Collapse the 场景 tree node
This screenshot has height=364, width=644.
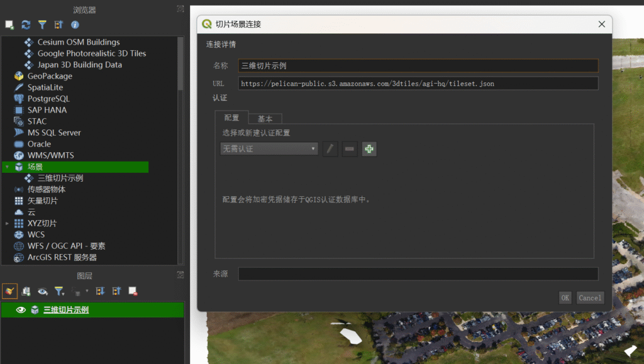tap(7, 167)
